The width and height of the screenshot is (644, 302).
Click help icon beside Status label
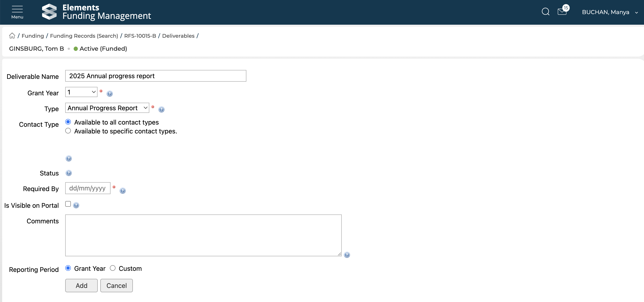tap(69, 173)
